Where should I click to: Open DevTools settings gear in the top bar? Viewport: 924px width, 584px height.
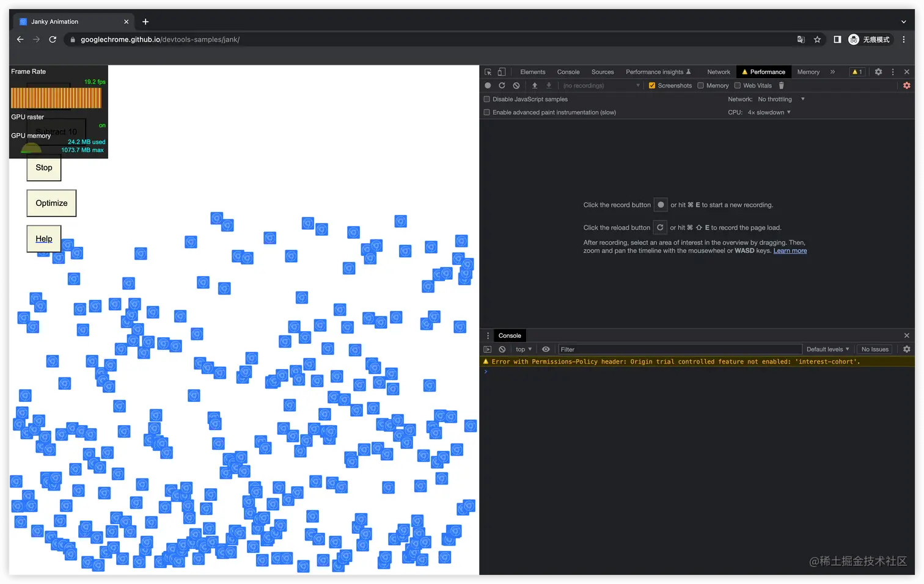(878, 72)
